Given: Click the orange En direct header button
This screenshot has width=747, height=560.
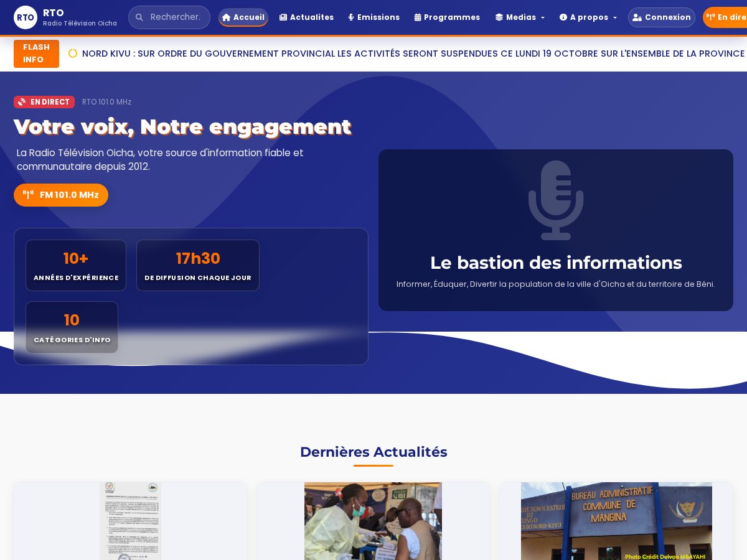Looking at the screenshot, I should pos(725,17).
